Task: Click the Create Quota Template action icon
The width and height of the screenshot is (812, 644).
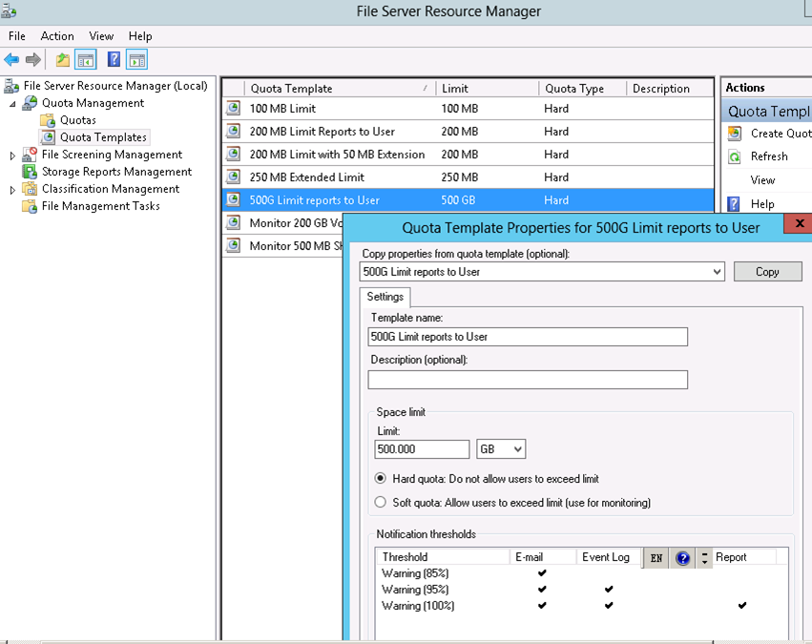Action: [x=735, y=134]
